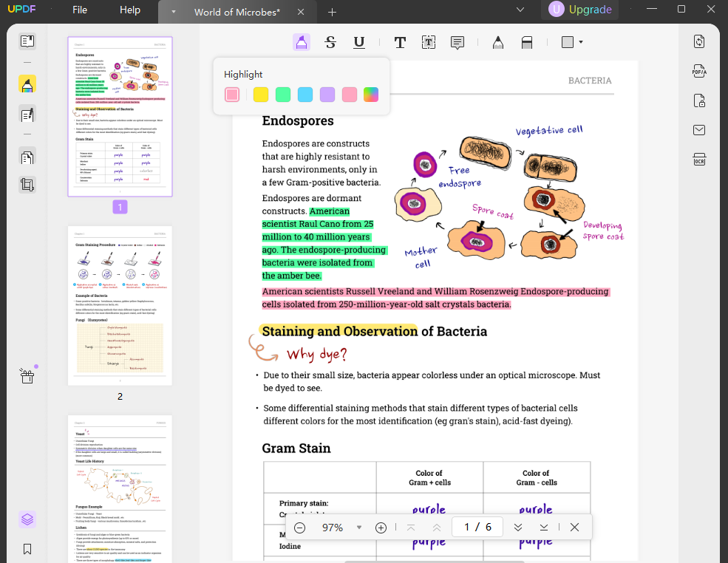Expand the tab list chevron near Upgrade
The width and height of the screenshot is (728, 563).
tap(520, 10)
